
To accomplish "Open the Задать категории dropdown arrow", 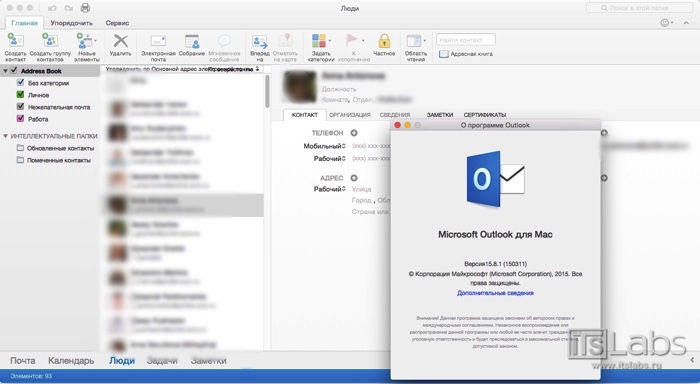I will pos(330,41).
